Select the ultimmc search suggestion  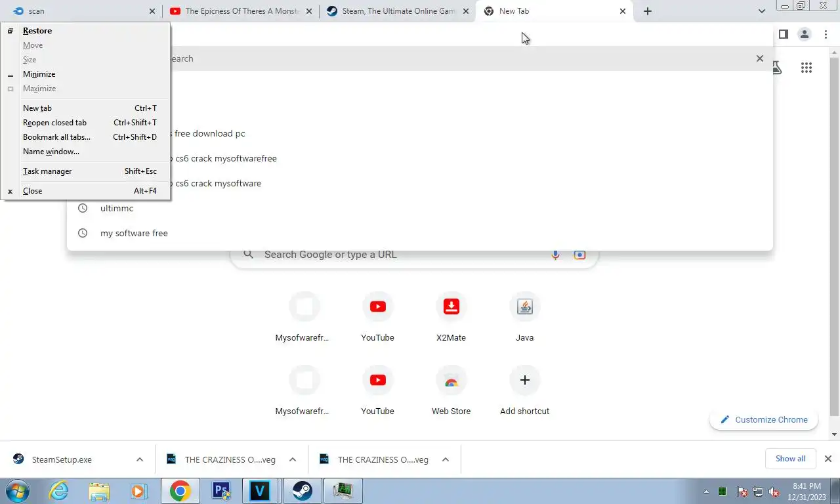[420, 208]
